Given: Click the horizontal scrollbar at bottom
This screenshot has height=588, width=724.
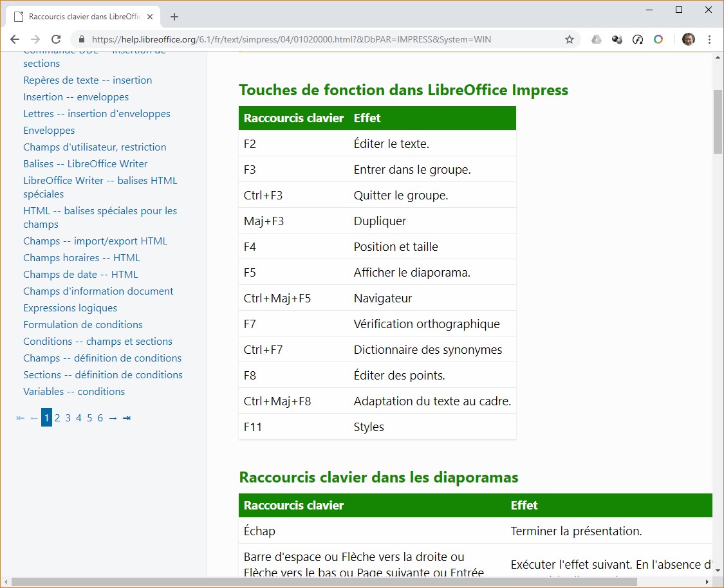Looking at the screenshot, I should coord(322,582).
